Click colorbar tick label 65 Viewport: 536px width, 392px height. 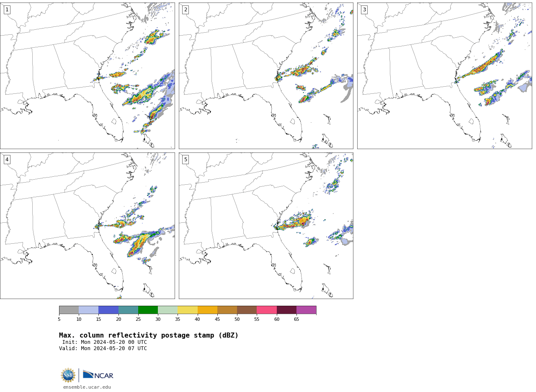click(x=296, y=319)
